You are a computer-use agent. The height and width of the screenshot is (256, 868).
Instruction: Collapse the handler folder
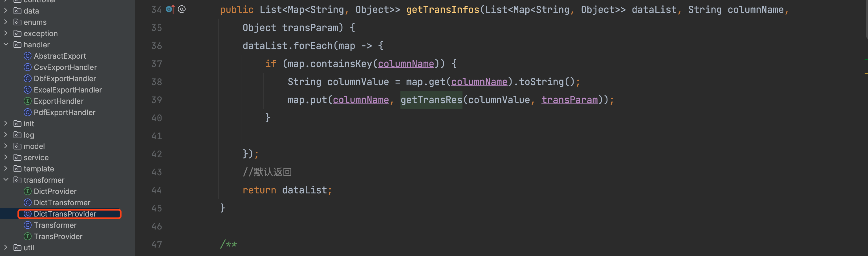[x=6, y=45]
